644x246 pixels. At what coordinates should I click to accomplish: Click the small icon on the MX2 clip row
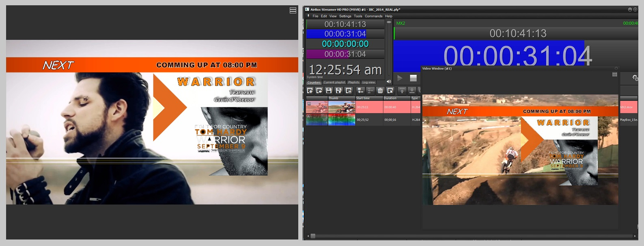[x=309, y=104]
